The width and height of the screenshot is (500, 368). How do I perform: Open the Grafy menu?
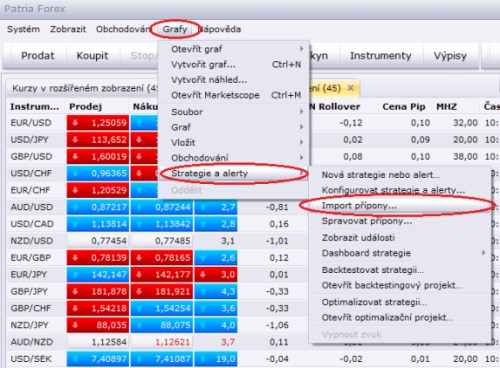coord(175,29)
